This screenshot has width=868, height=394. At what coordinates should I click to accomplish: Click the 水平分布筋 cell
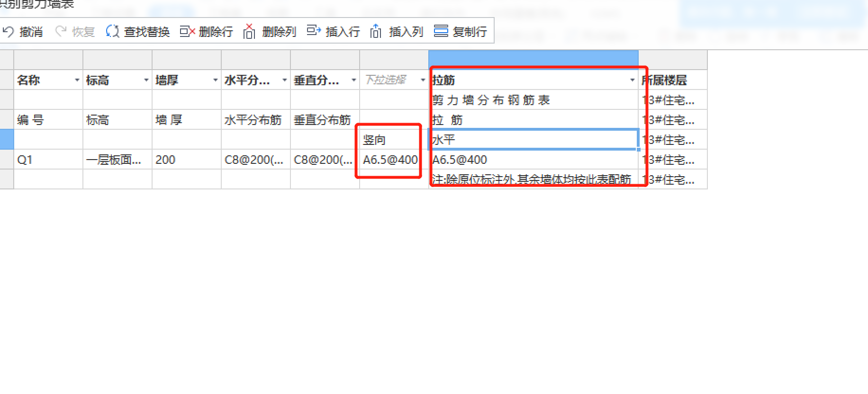coord(256,120)
